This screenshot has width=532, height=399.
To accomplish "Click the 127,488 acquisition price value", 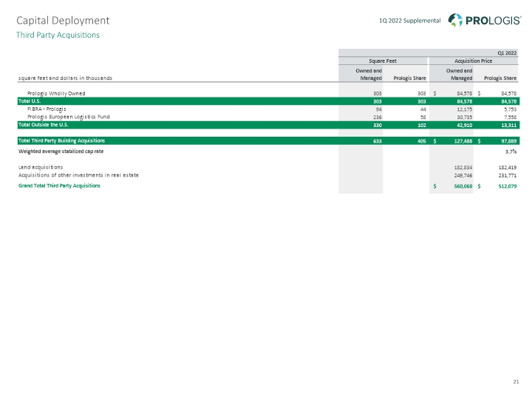I will click(463, 141).
